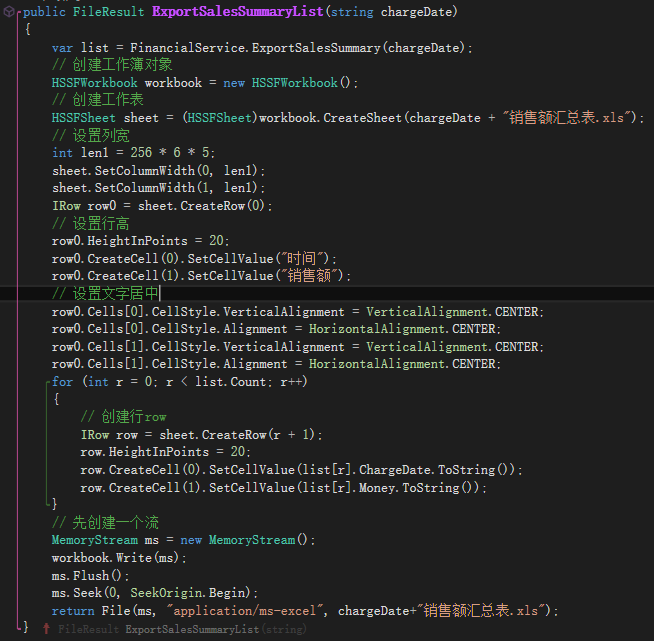The height and width of the screenshot is (641, 654).
Task: Click 'new MemoryStream()' constructor call
Action: point(244,540)
